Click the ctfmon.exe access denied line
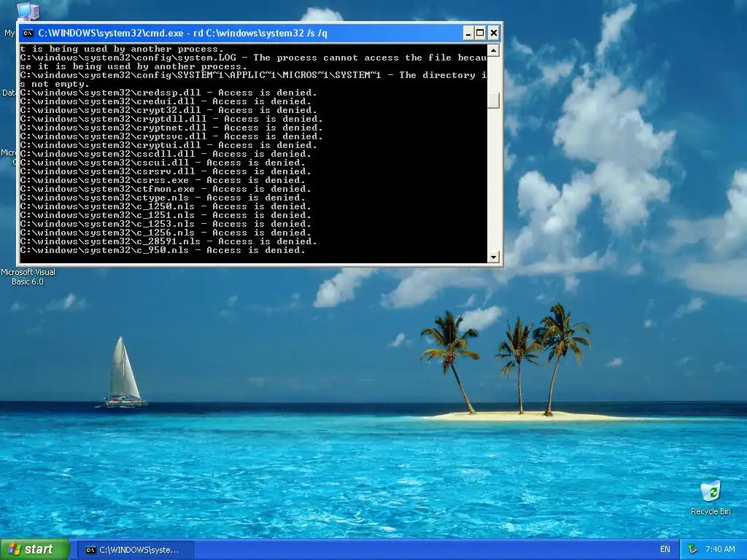This screenshot has width=747, height=560. pyautogui.click(x=166, y=189)
